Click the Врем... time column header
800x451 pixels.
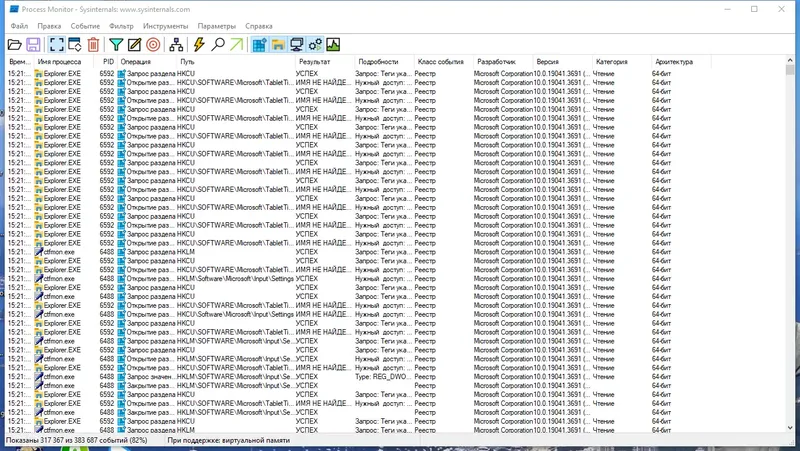coord(20,62)
